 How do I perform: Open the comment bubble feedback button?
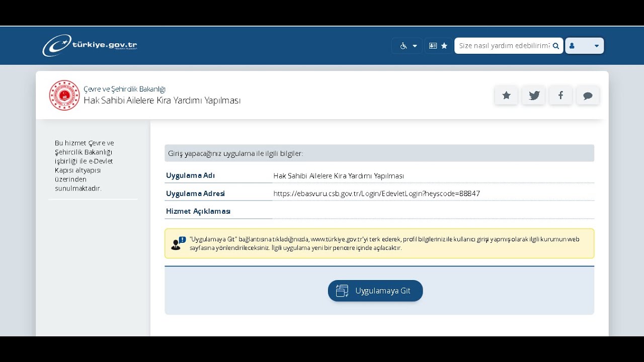(588, 96)
